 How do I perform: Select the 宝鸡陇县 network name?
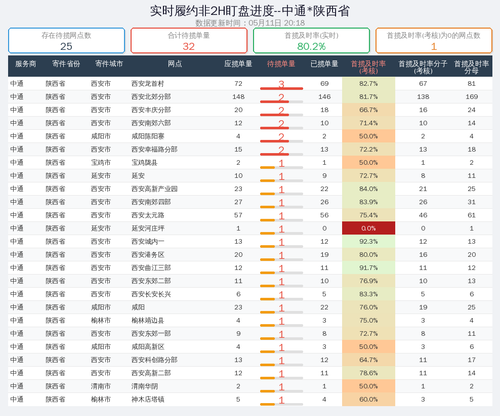click(144, 162)
